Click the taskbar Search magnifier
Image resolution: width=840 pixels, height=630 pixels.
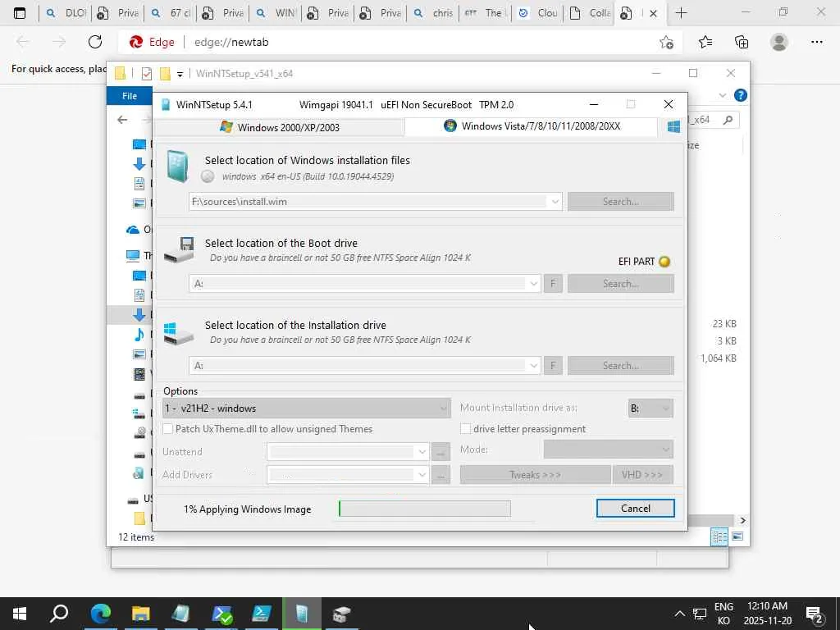(59, 614)
